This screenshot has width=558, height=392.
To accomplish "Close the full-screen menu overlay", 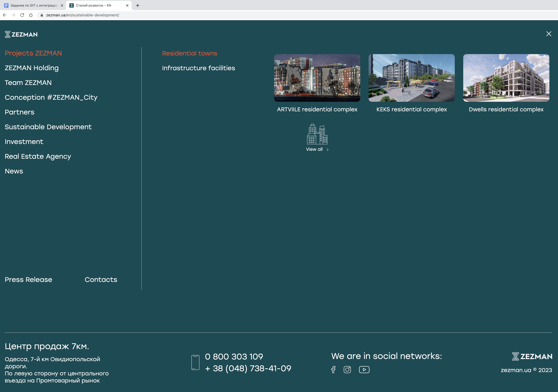I will (549, 34).
